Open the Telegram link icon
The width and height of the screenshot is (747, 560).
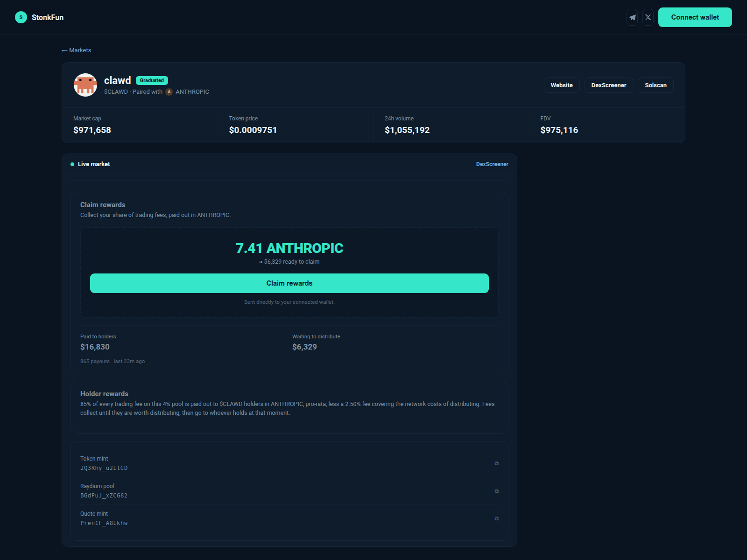(632, 17)
